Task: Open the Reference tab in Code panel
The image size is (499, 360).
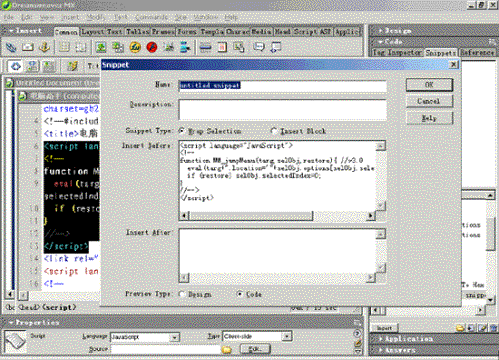Action: tap(477, 52)
